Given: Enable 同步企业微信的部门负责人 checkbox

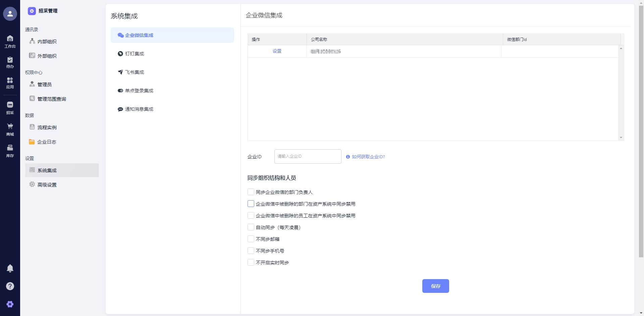Looking at the screenshot, I should click(x=251, y=192).
